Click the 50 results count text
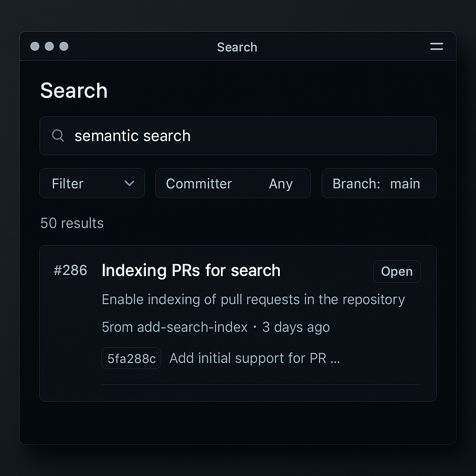Image resolution: width=476 pixels, height=476 pixels. coord(72,223)
